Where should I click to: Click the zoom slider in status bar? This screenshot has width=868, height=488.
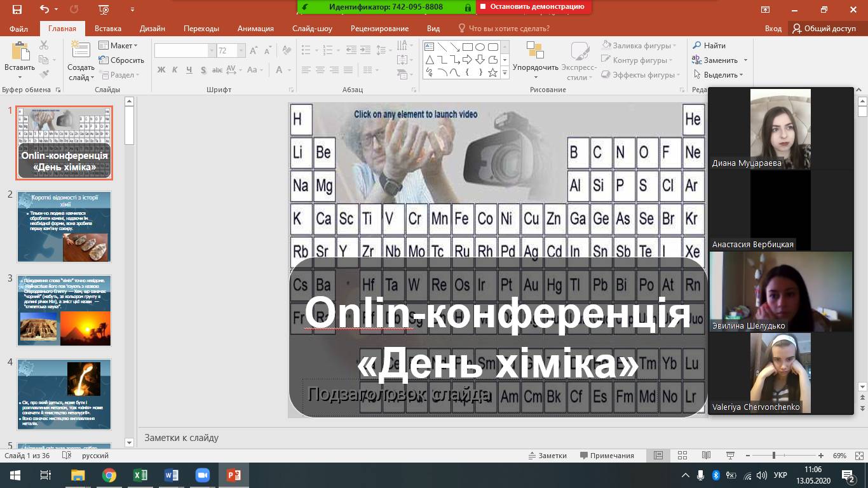(773, 456)
